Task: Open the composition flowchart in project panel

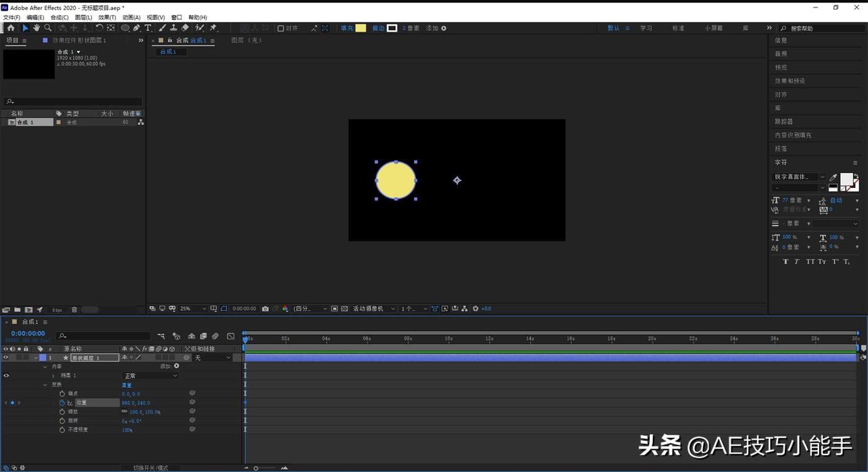Action: point(141,122)
